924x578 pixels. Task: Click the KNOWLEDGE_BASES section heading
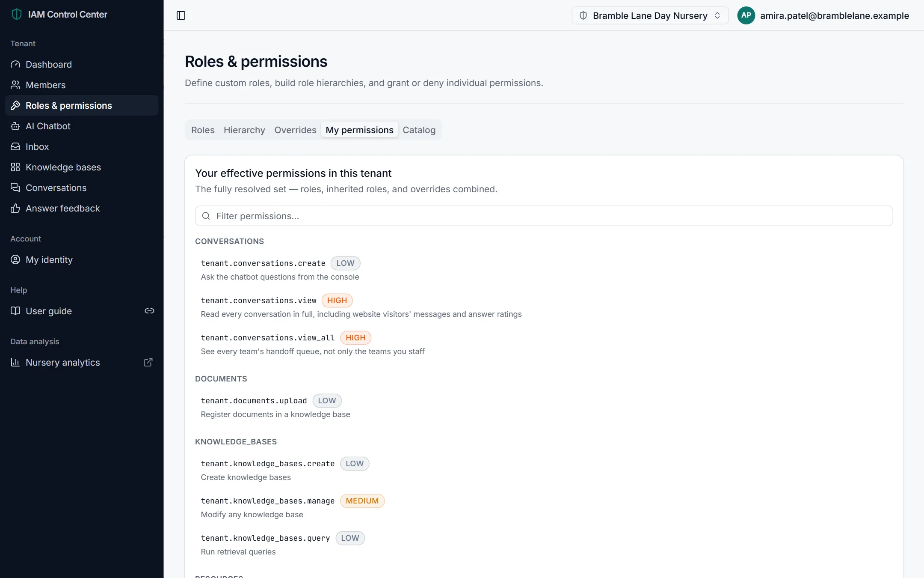pos(236,442)
